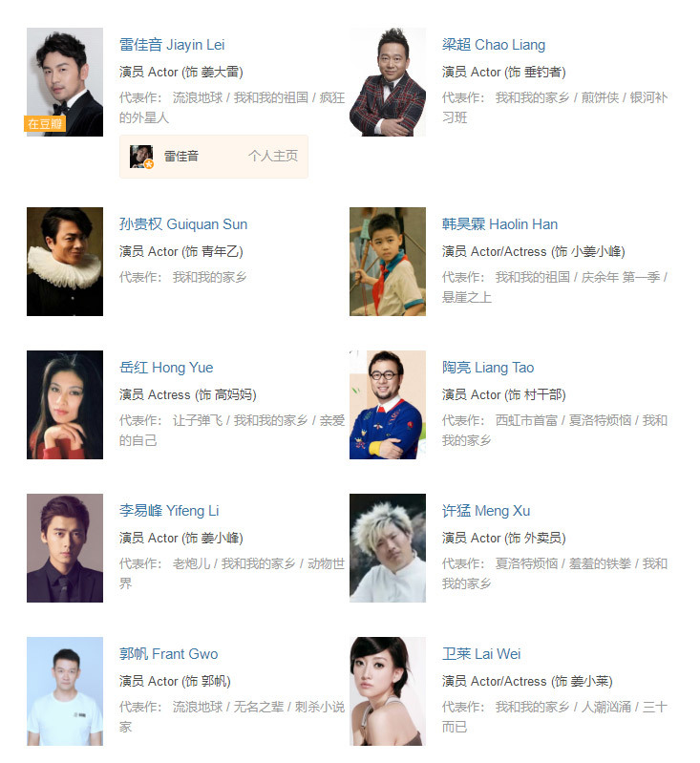700x763 pixels.
Task: Click Yifeng Li's portrait thumbnail
Action: click(x=65, y=548)
